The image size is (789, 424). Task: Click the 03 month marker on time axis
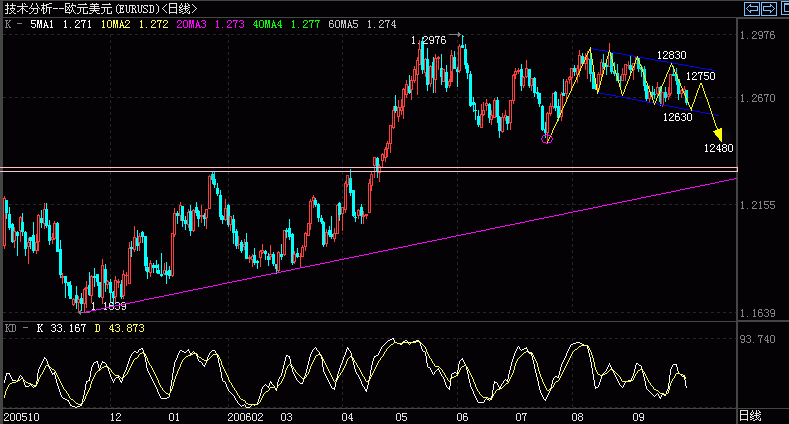286,417
